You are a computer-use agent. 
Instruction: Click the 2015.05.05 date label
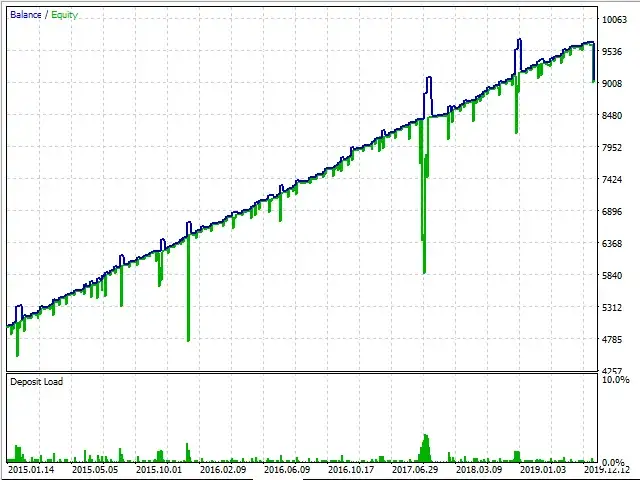[95, 469]
